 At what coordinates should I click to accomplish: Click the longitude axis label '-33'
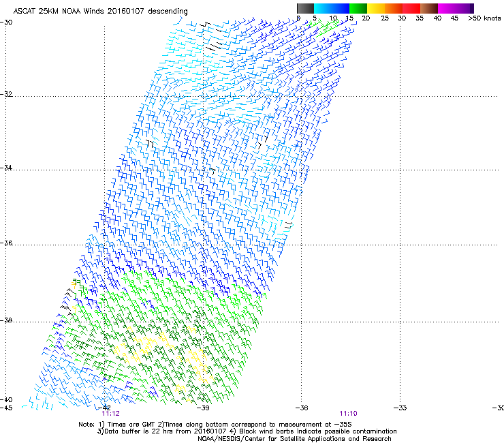[x=400, y=408]
